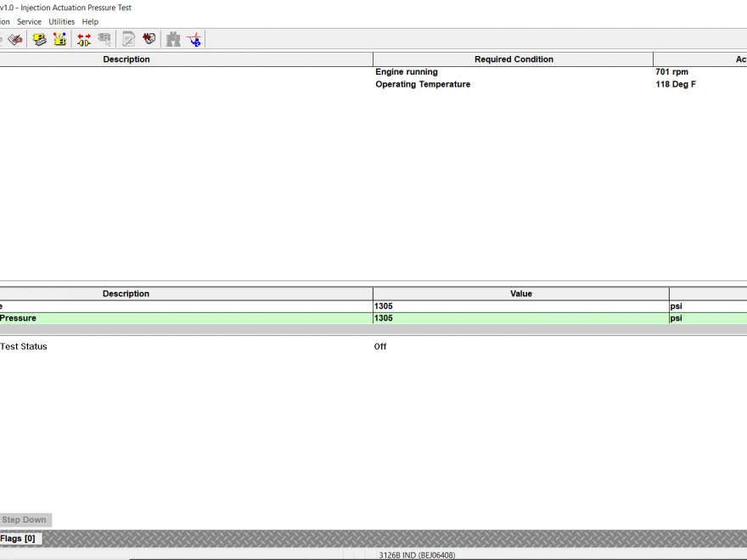Viewport: 747px width, 560px height.
Task: Click psi unit in the white row
Action: coord(676,306)
